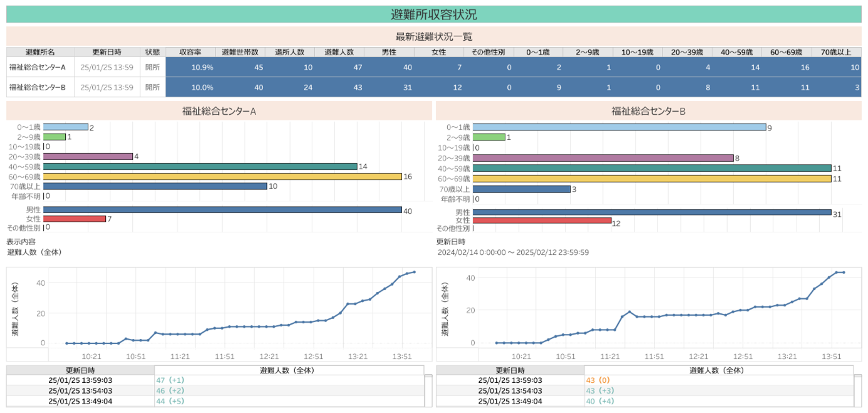Select teal 40〜59歳 bar for Center A
The height and width of the screenshot is (413, 868).
point(200,167)
